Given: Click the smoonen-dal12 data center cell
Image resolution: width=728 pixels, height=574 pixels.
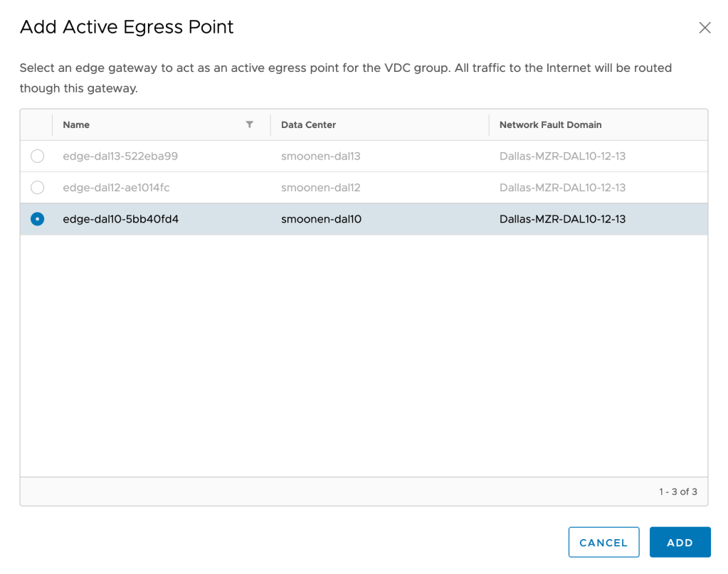Looking at the screenshot, I should (x=320, y=188).
